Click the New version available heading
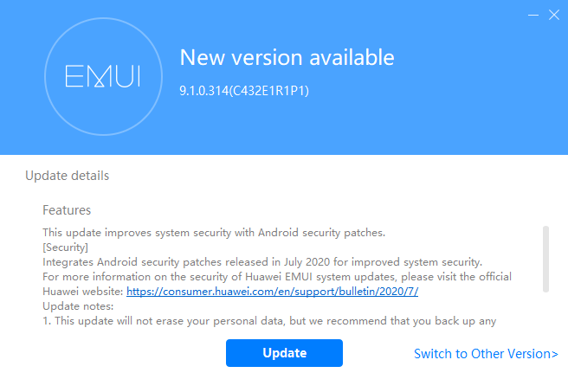The image size is (568, 392). point(287,58)
